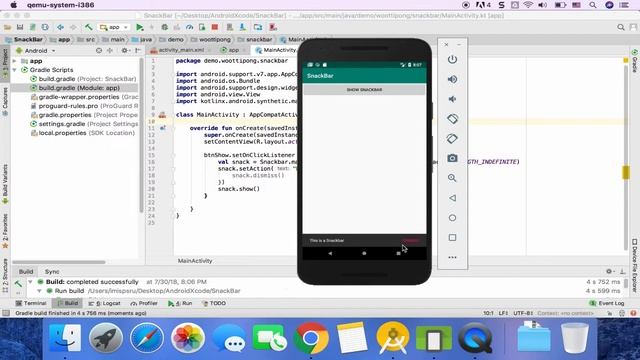Toggle the Run tool window
This screenshot has height=360, width=640.
180,303
